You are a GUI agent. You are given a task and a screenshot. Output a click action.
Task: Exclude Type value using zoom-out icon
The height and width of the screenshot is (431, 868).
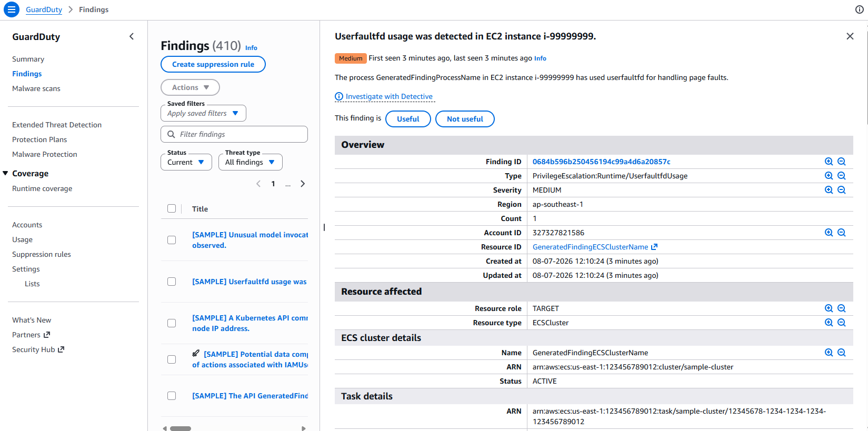(x=842, y=176)
